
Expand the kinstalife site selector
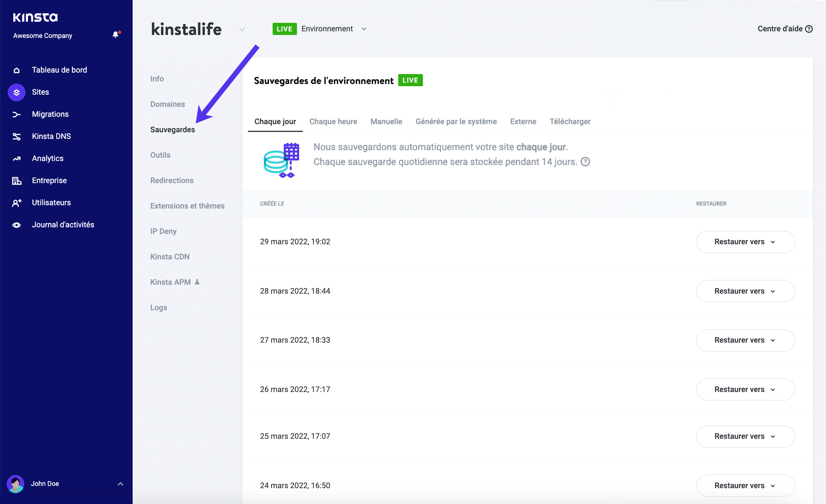pos(242,29)
